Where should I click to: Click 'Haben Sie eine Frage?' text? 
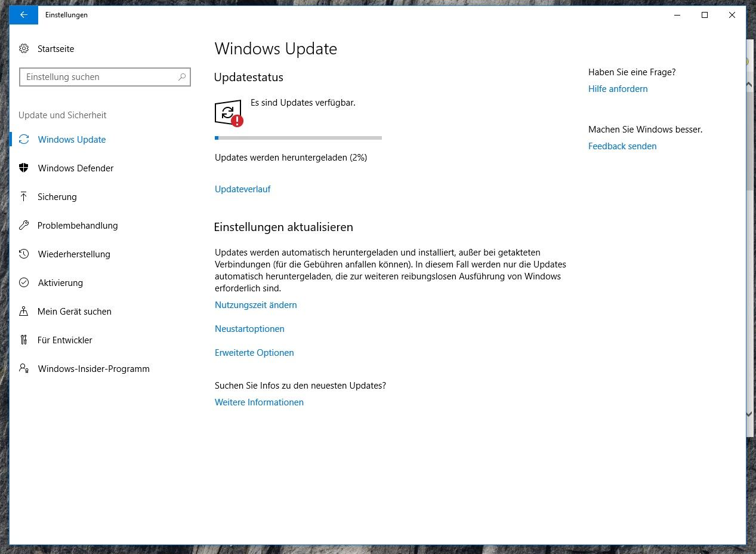(x=632, y=72)
